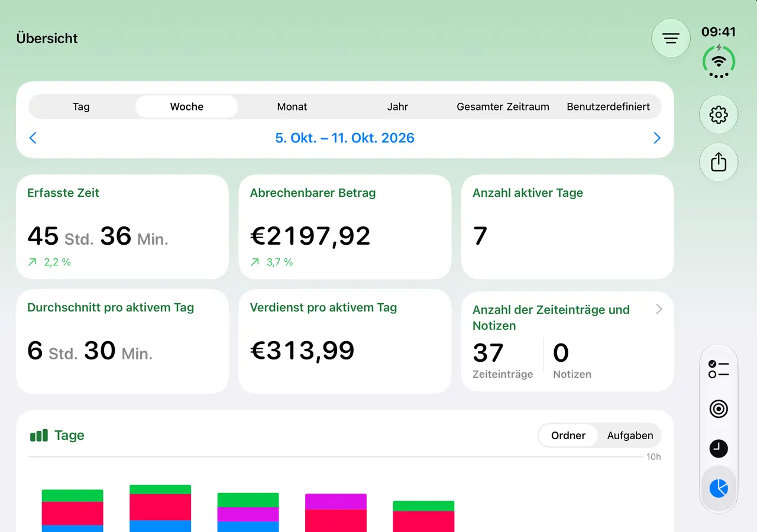
Task: Open the filter menu icon
Action: [671, 38]
